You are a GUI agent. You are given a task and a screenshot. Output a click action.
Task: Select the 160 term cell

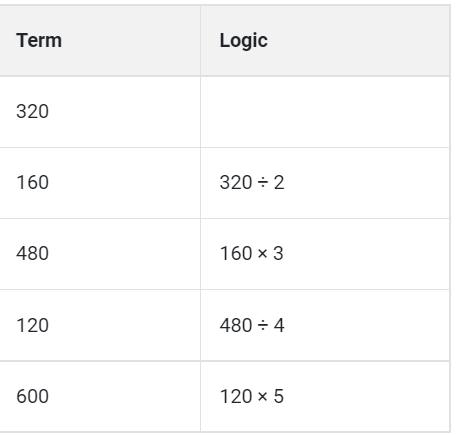(x=100, y=183)
